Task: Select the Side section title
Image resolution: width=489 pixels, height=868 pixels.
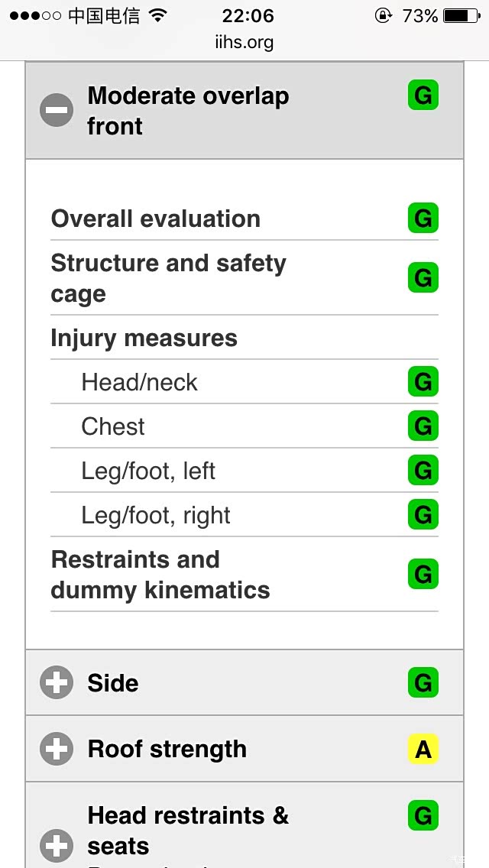Action: coord(113,682)
